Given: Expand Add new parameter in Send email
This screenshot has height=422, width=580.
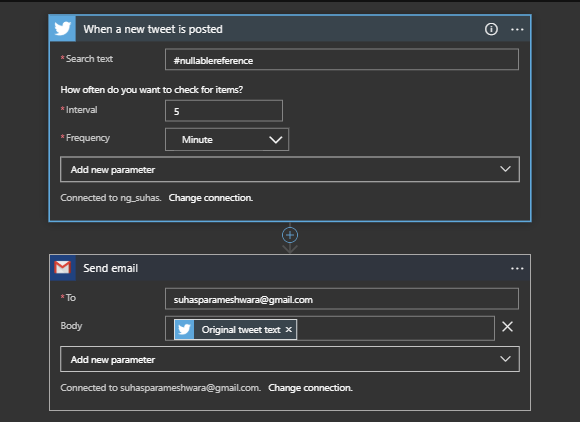Looking at the screenshot, I should tap(290, 359).
